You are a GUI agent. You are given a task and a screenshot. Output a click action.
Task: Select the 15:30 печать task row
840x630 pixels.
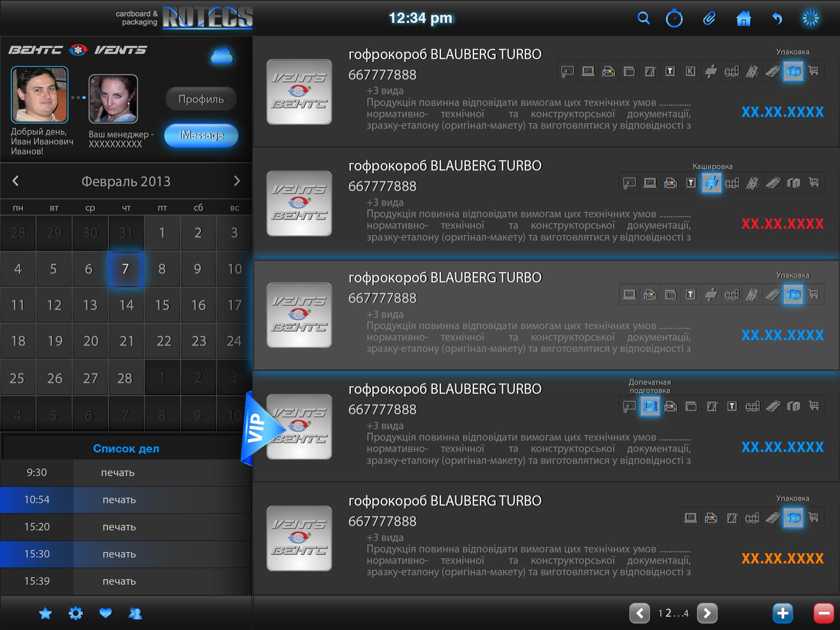126,554
